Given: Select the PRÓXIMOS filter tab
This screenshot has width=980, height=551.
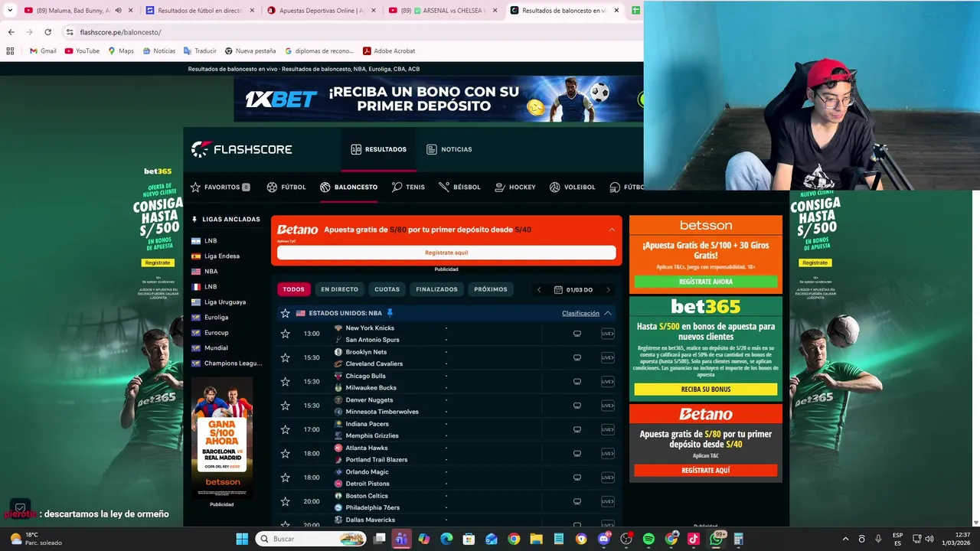Looking at the screenshot, I should coord(491,289).
